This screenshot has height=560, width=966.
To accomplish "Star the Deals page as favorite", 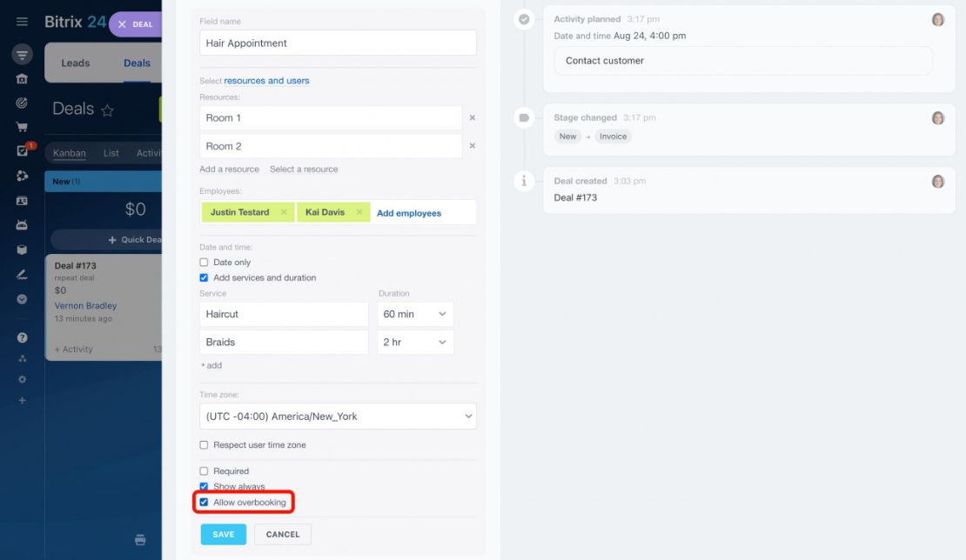I will tap(107, 110).
